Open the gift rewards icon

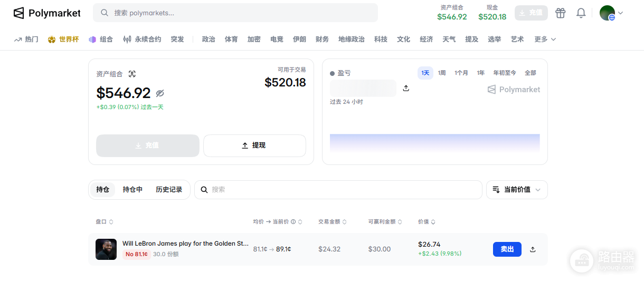pyautogui.click(x=560, y=13)
